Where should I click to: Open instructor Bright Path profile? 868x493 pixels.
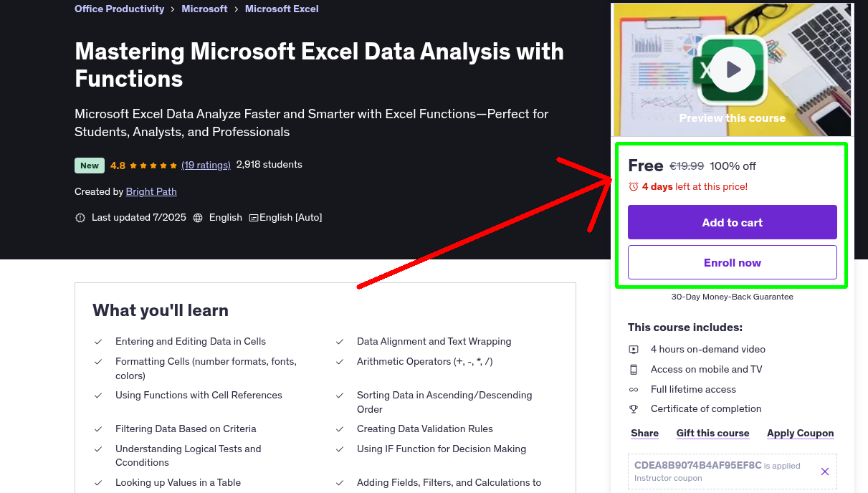coord(151,191)
